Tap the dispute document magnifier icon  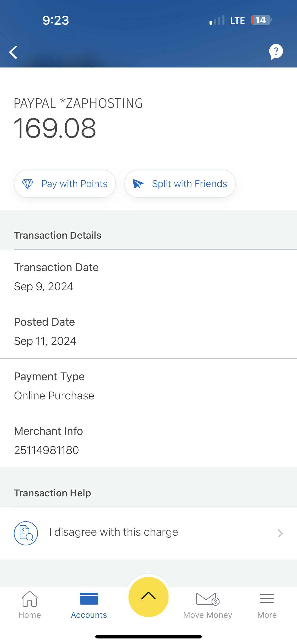click(x=26, y=533)
